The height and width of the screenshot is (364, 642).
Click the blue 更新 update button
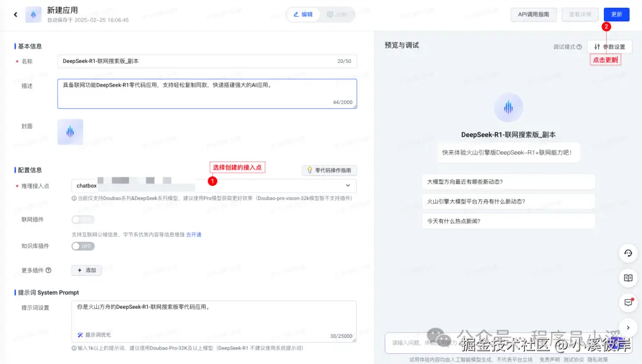[x=616, y=14]
